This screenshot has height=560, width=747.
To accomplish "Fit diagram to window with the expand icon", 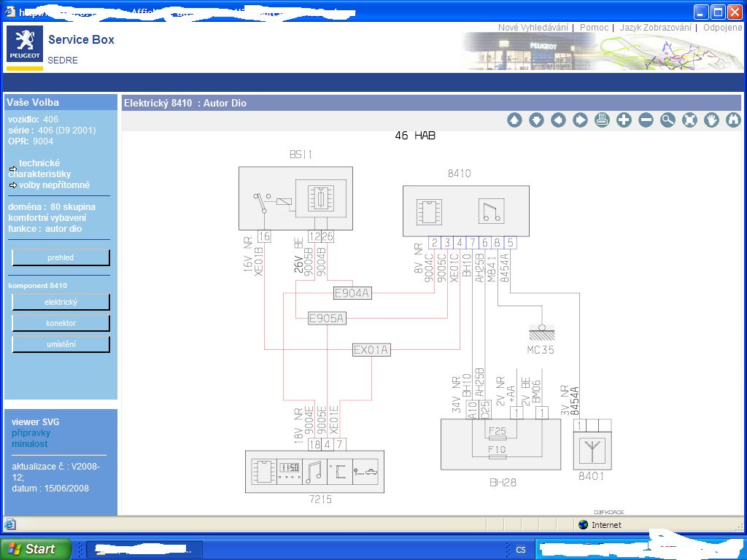I will [689, 120].
